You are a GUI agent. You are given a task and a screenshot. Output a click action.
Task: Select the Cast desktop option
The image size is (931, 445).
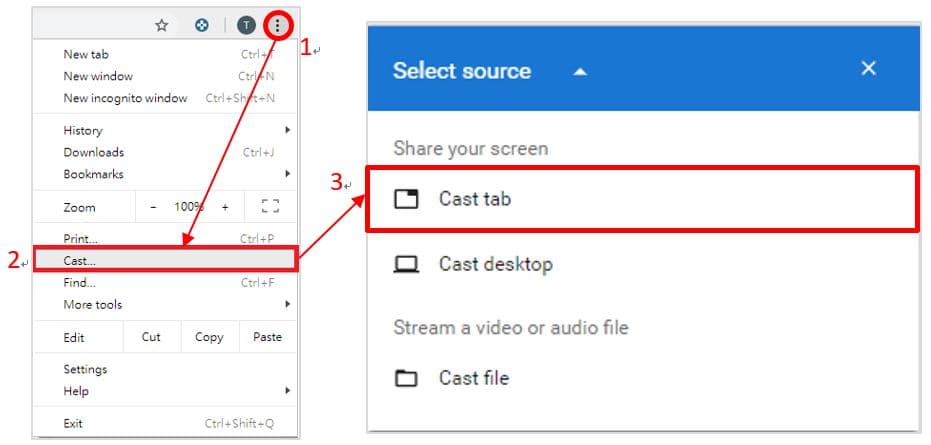644,264
